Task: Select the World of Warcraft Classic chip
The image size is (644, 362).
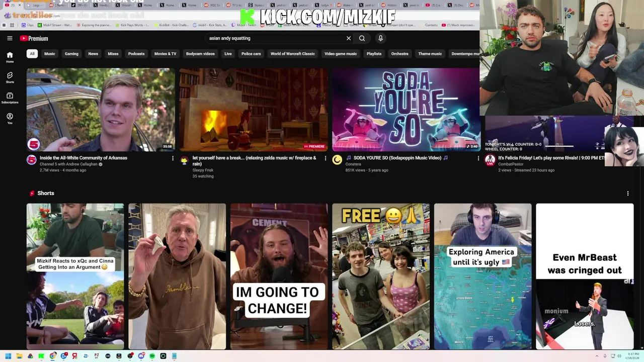Action: (292, 54)
